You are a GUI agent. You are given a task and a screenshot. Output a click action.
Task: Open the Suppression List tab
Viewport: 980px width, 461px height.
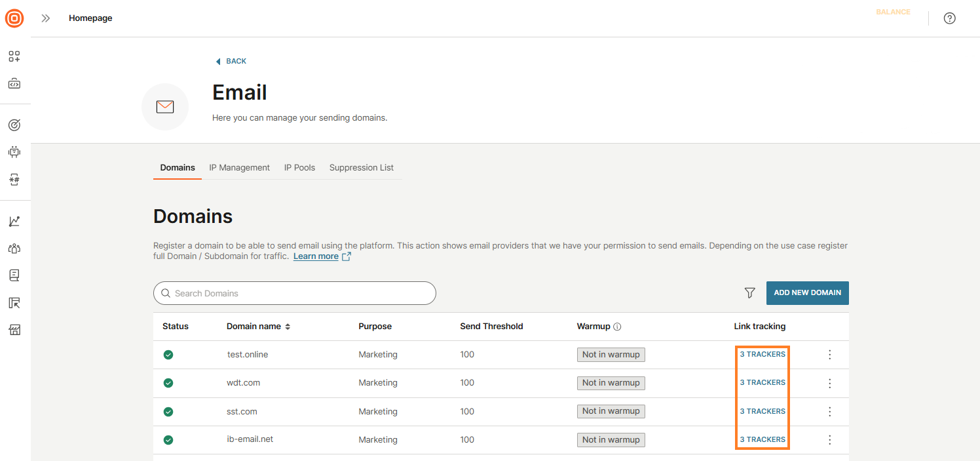[361, 167]
